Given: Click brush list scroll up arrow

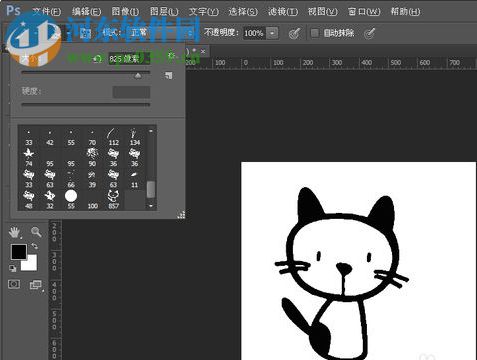Looking at the screenshot, I should (x=151, y=131).
